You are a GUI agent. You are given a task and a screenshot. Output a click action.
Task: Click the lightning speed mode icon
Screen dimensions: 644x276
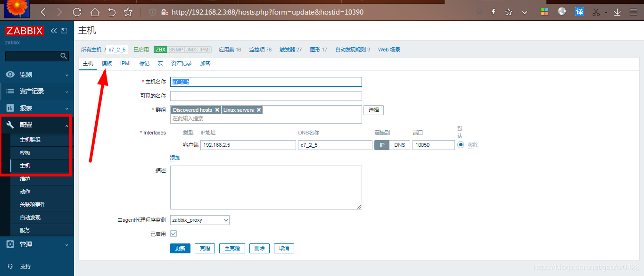(x=494, y=12)
